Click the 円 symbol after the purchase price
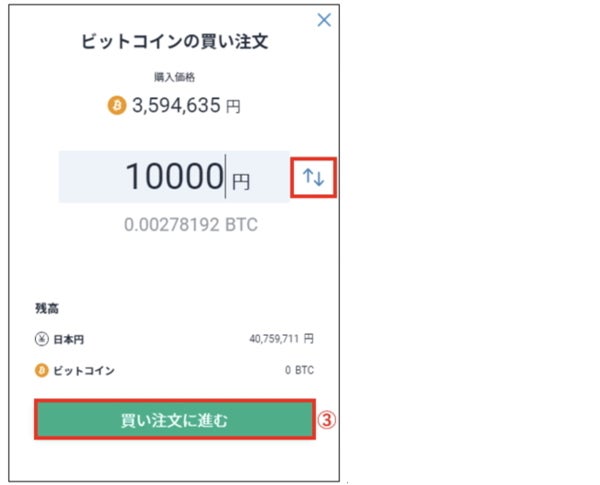The image size is (600, 485). [232, 106]
